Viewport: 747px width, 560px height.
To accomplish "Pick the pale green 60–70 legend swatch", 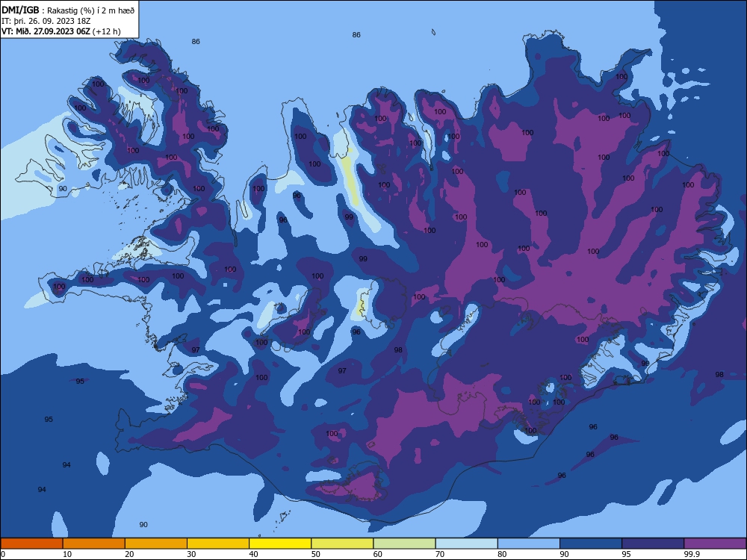I will [404, 544].
